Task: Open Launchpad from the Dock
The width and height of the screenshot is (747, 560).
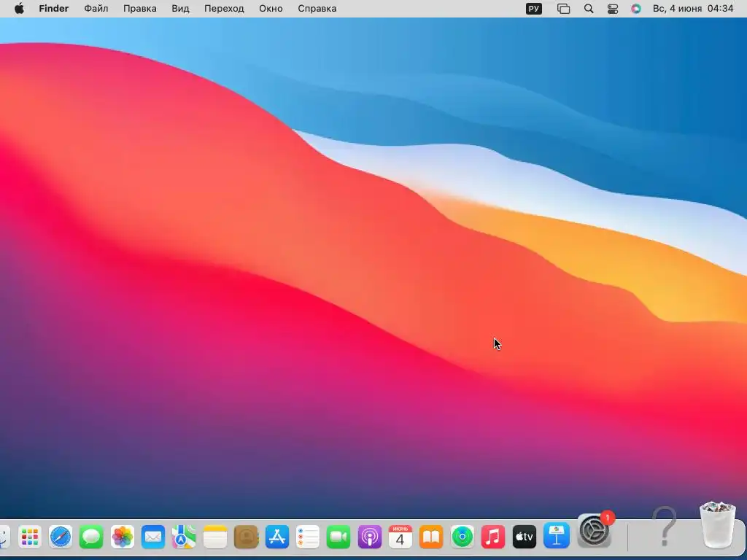Action: pos(29,537)
